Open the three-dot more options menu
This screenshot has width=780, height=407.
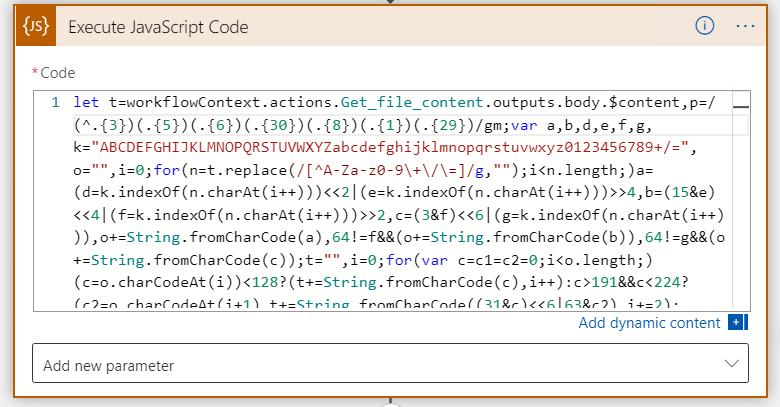[x=745, y=26]
